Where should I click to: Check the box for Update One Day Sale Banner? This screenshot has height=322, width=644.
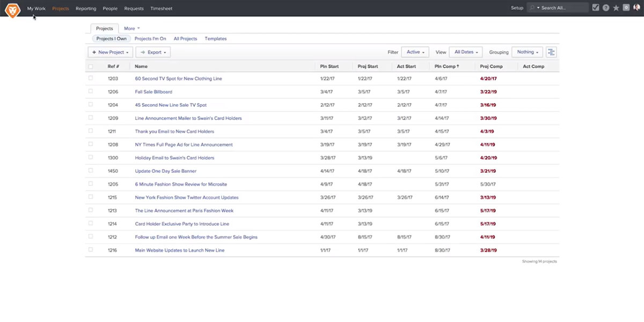point(91,171)
